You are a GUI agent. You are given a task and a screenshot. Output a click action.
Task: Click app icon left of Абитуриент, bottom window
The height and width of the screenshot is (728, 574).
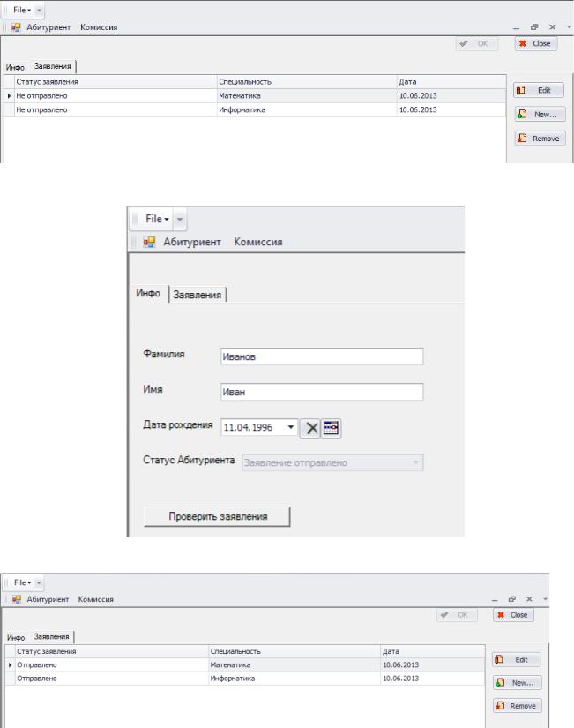click(x=17, y=599)
